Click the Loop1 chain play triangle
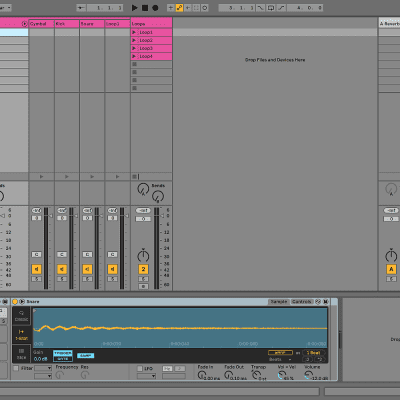Viewport: 400px width, 400px height. point(117,177)
